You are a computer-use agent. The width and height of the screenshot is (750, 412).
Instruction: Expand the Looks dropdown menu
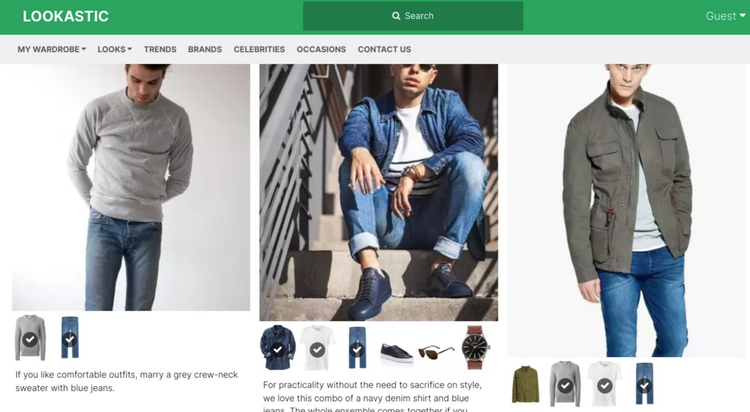click(114, 49)
